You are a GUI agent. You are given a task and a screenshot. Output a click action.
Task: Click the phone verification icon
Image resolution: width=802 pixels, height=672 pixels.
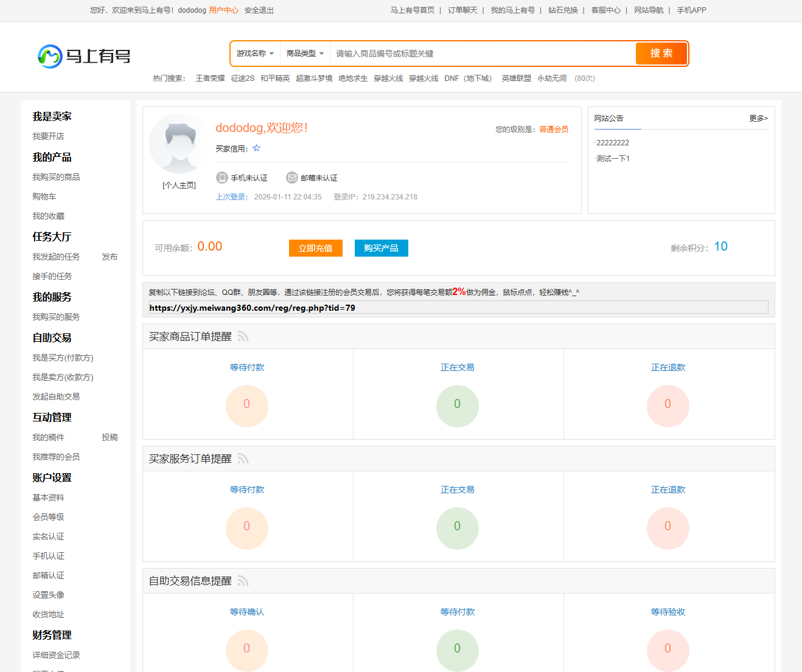pos(222,178)
